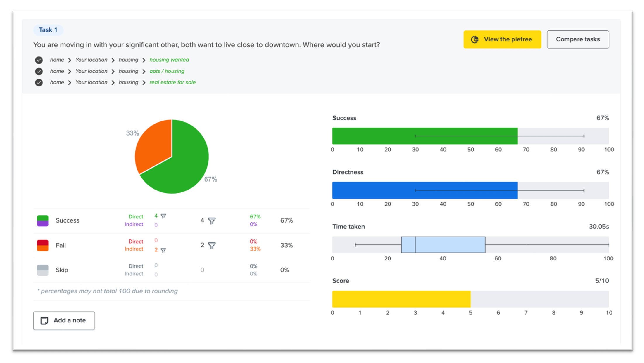Viewport: 644px width, 363px height.
Task: Select the Task 1 label tab
Action: click(x=48, y=30)
